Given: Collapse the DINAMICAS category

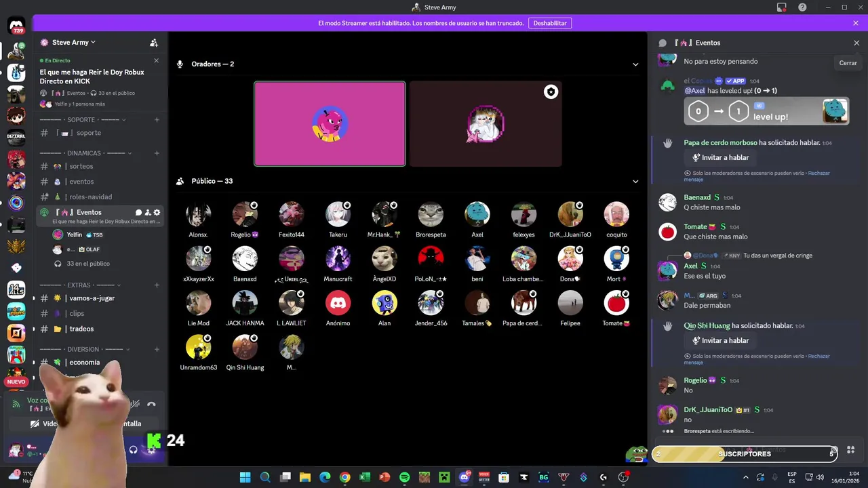Looking at the screenshot, I should click(85, 153).
